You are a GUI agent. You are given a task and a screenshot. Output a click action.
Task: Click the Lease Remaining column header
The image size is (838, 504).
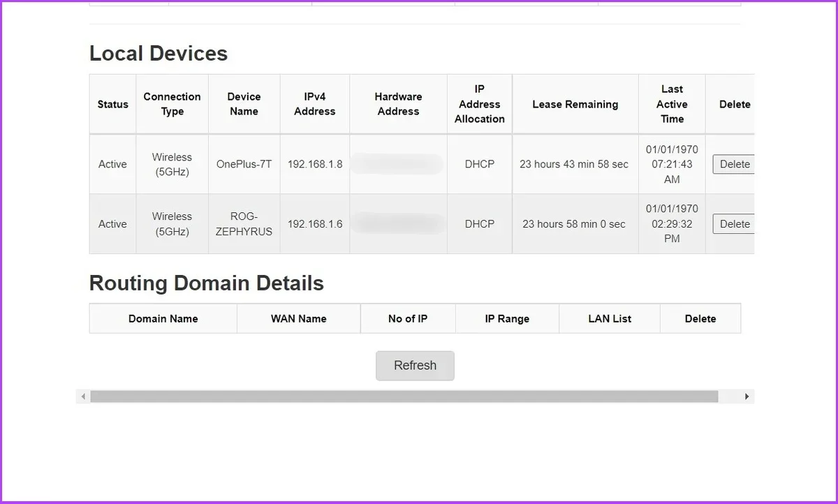pyautogui.click(x=575, y=105)
